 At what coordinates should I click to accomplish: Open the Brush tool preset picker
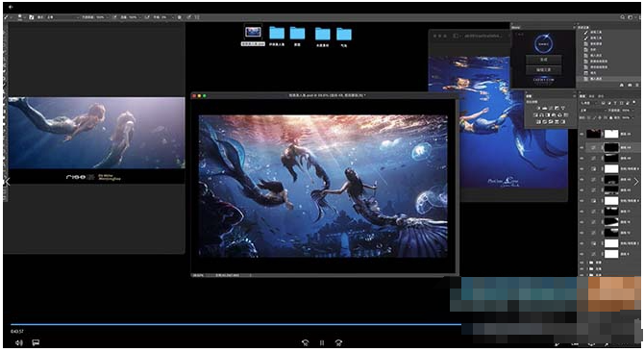[x=9, y=17]
